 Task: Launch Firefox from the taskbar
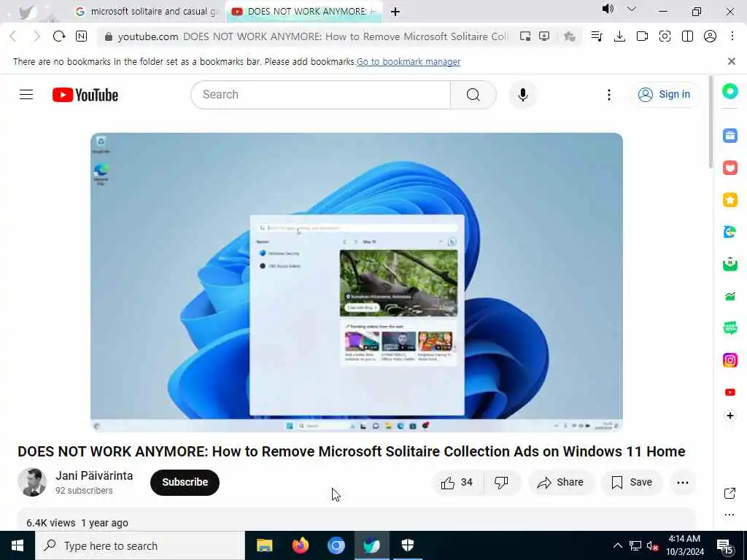pyautogui.click(x=300, y=545)
